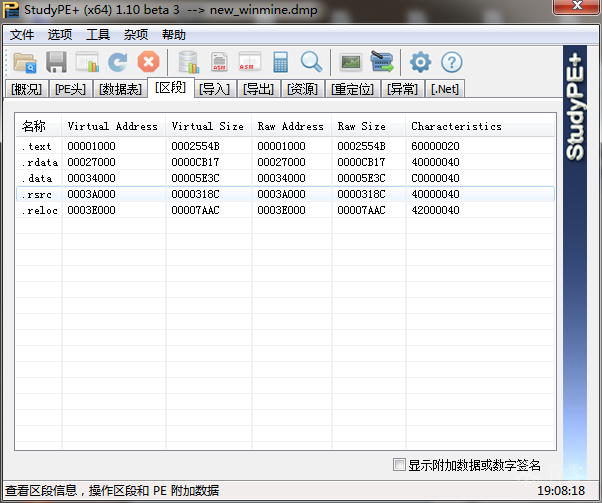Switch to the [导出] tab

click(259, 89)
